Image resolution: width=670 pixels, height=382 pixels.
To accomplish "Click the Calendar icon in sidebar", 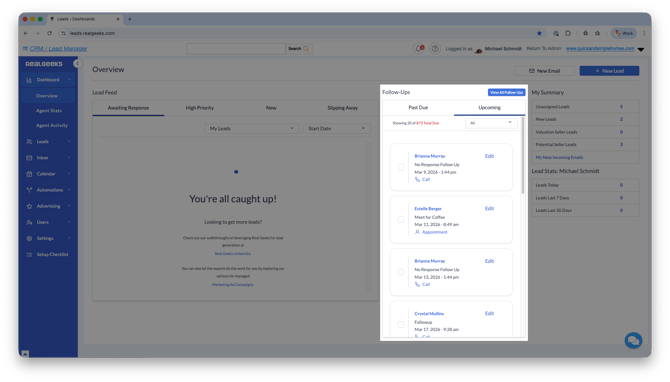I will 29,174.
